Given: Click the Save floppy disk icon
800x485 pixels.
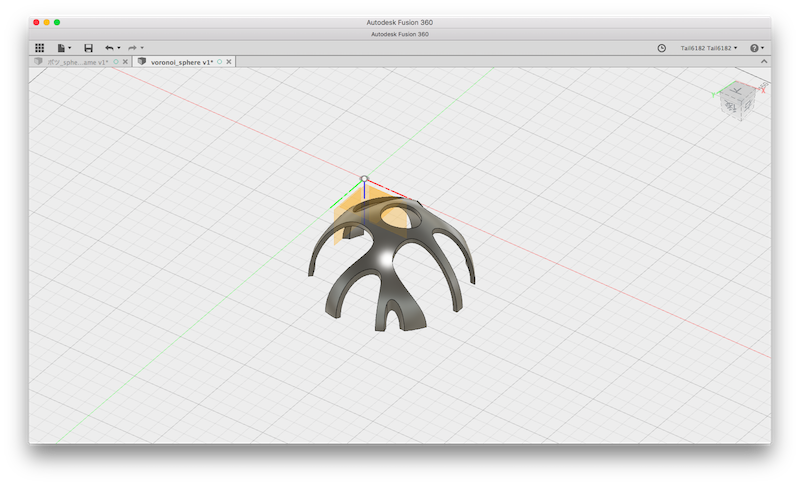Looking at the screenshot, I should [88, 48].
